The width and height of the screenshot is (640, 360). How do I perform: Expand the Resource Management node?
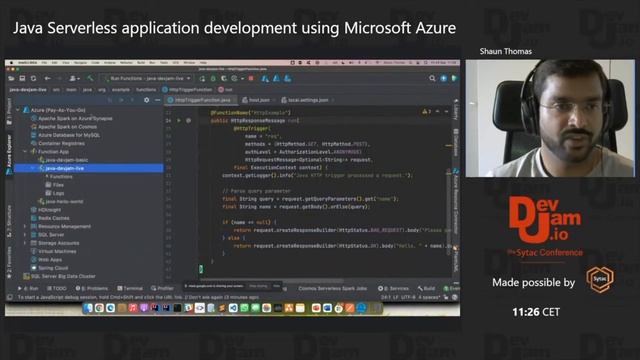tap(25, 227)
